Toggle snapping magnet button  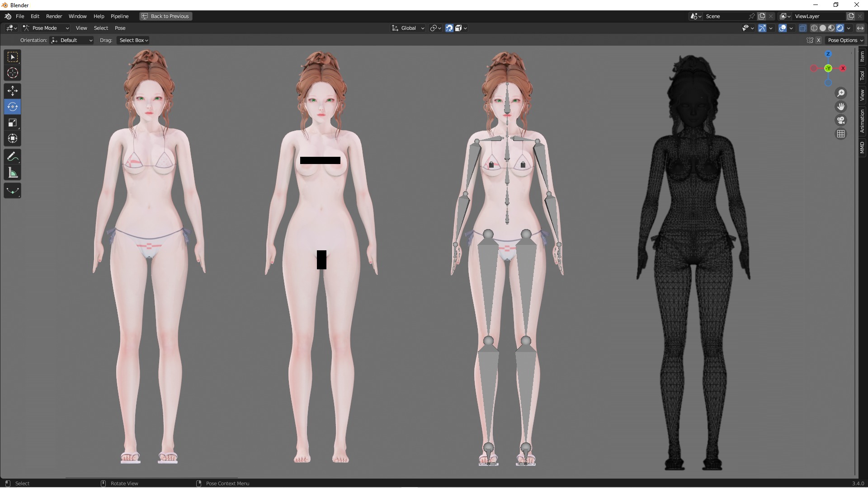449,28
